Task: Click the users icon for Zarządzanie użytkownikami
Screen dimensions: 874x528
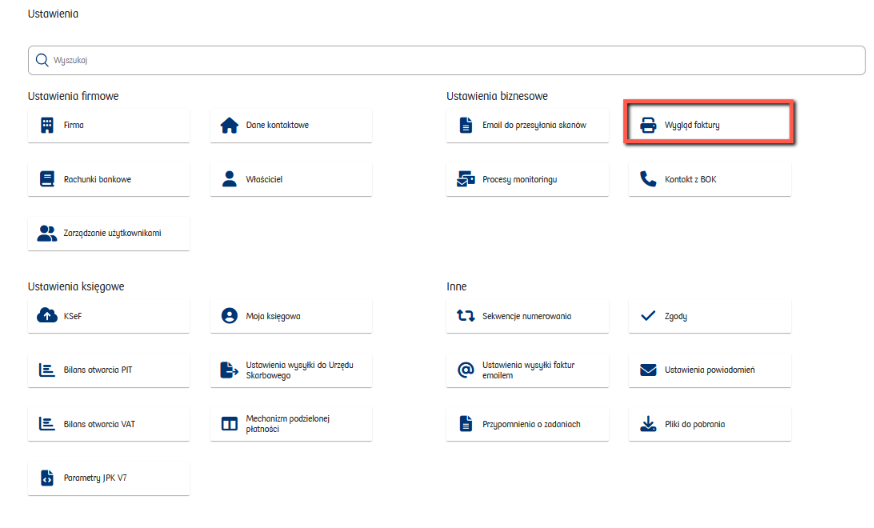Action: coord(47,233)
